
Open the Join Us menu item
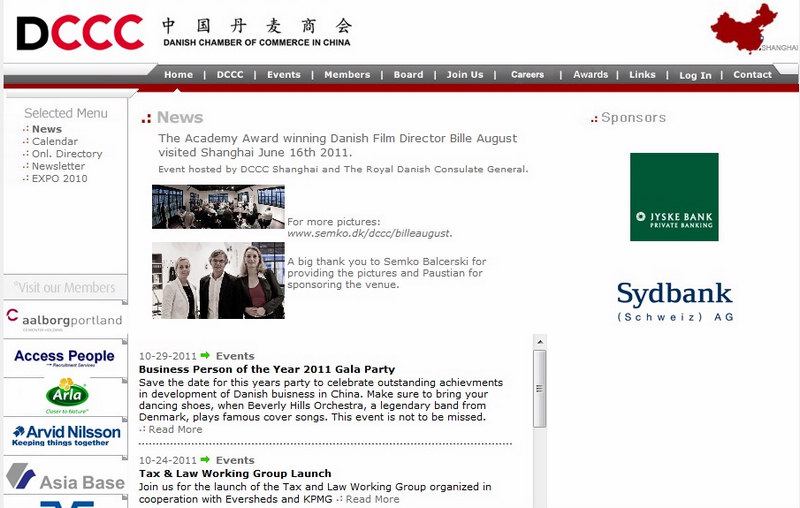tap(465, 74)
